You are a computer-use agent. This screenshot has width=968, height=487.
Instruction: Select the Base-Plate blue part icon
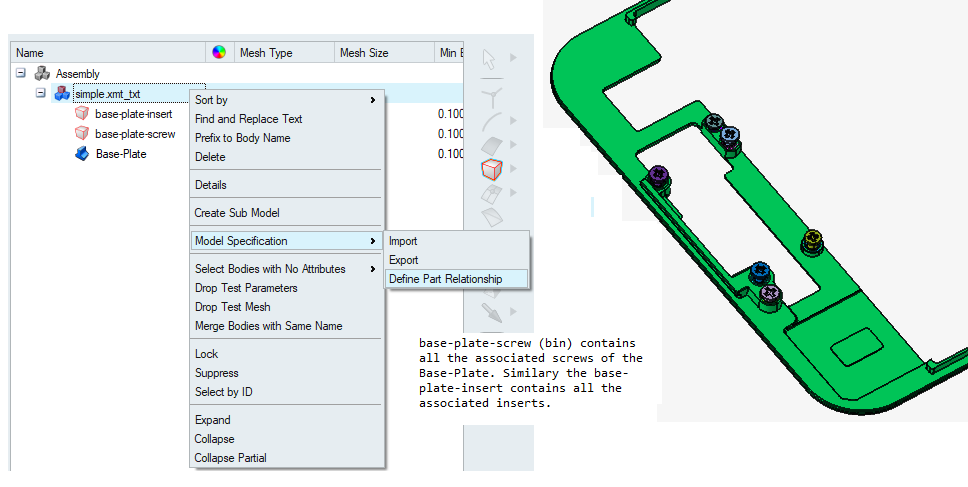(82, 154)
